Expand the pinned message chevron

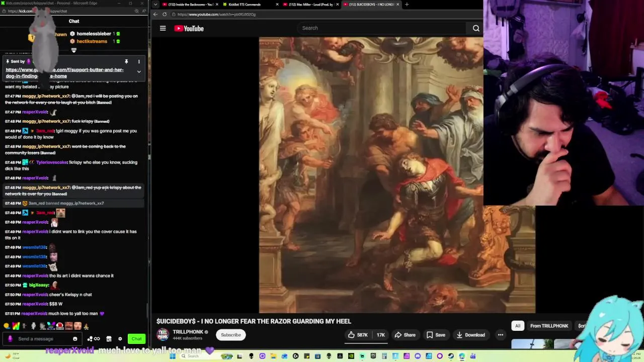tap(139, 72)
